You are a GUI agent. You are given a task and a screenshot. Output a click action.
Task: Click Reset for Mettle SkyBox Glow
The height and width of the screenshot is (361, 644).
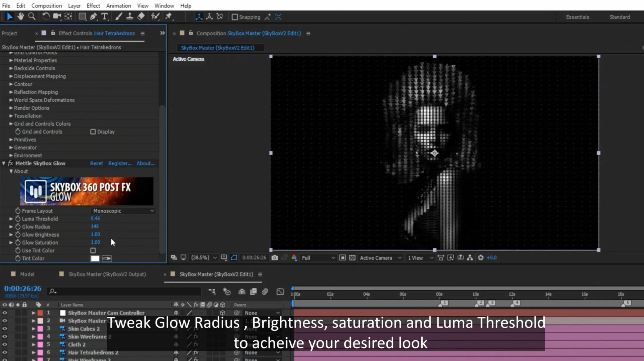[x=96, y=163]
